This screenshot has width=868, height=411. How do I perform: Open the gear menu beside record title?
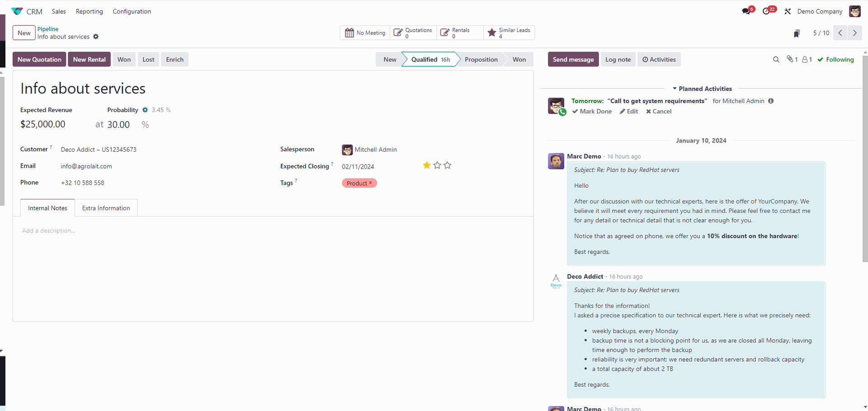(96, 37)
